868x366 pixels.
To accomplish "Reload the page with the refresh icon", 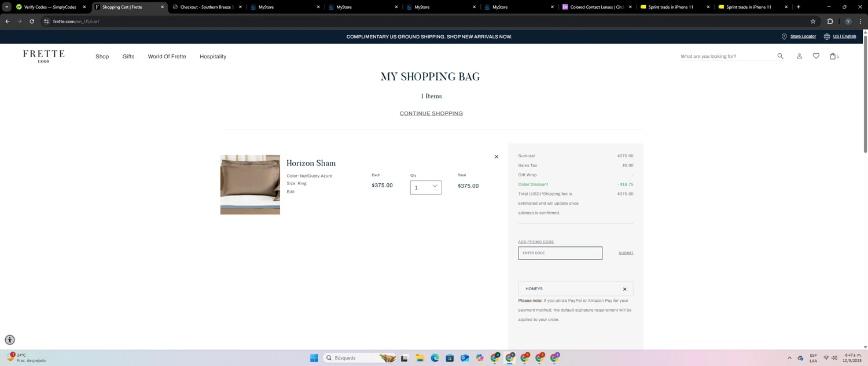I will click(31, 21).
